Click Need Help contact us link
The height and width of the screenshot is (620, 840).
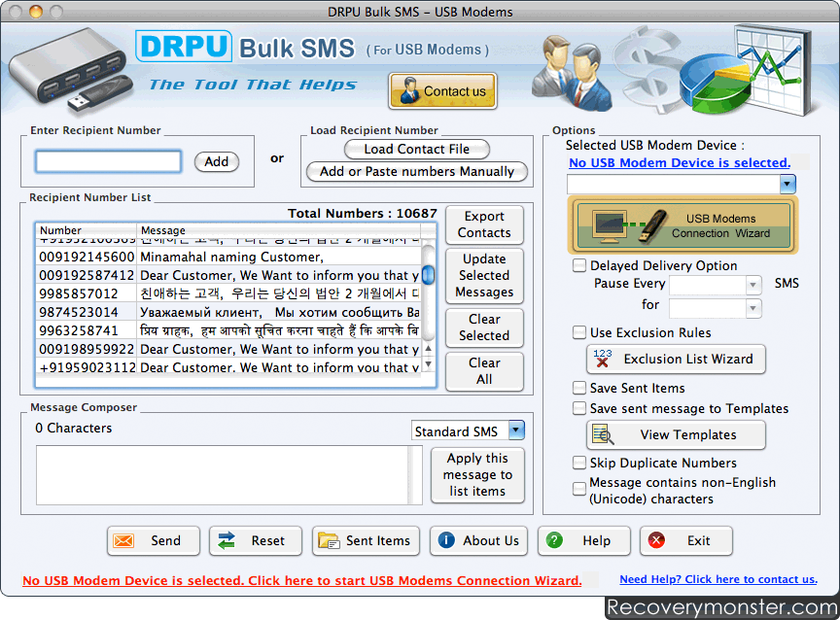click(718, 579)
